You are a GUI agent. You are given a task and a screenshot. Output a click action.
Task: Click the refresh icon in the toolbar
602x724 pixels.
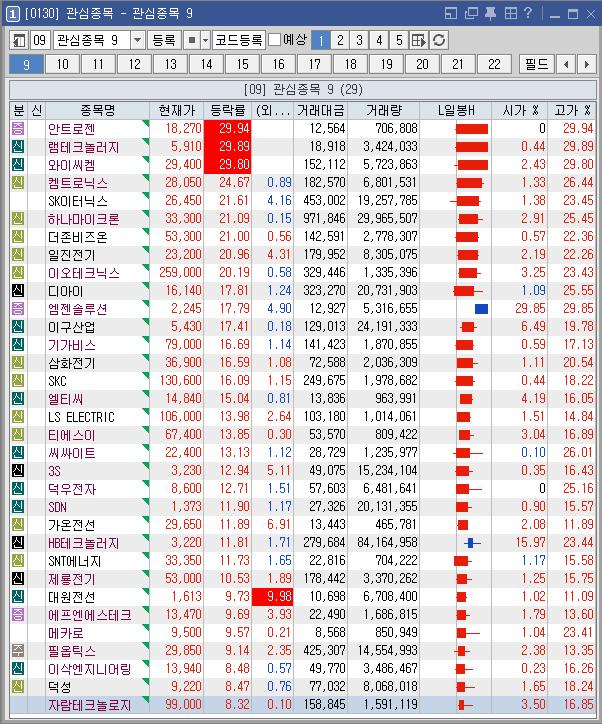439,40
